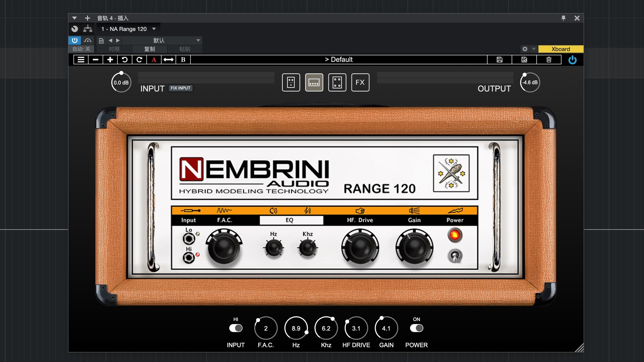644x362 pixels.
Task: Toggle the ON power switch at bottom
Action: pos(417,328)
